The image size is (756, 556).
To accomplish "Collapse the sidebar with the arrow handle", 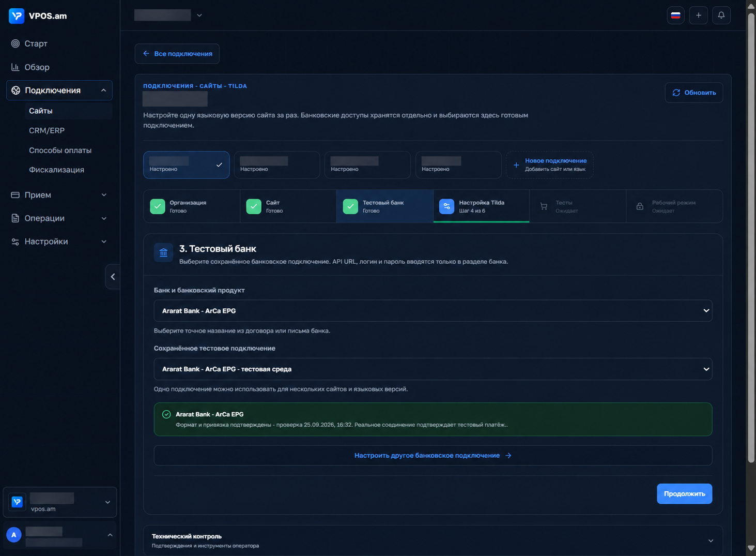I will click(x=113, y=277).
